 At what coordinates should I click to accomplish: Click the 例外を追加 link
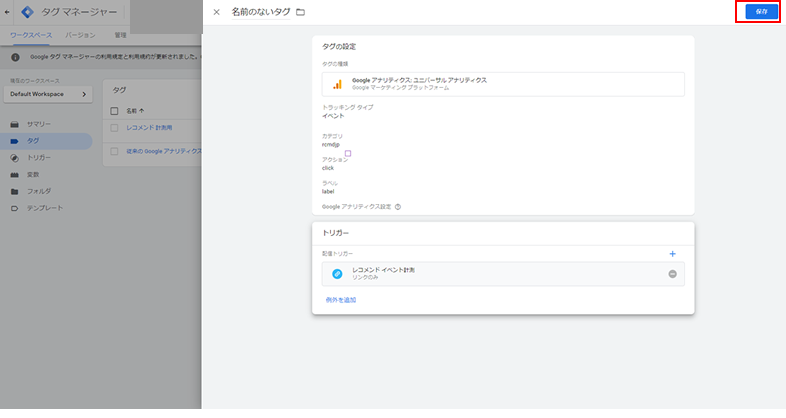point(341,300)
